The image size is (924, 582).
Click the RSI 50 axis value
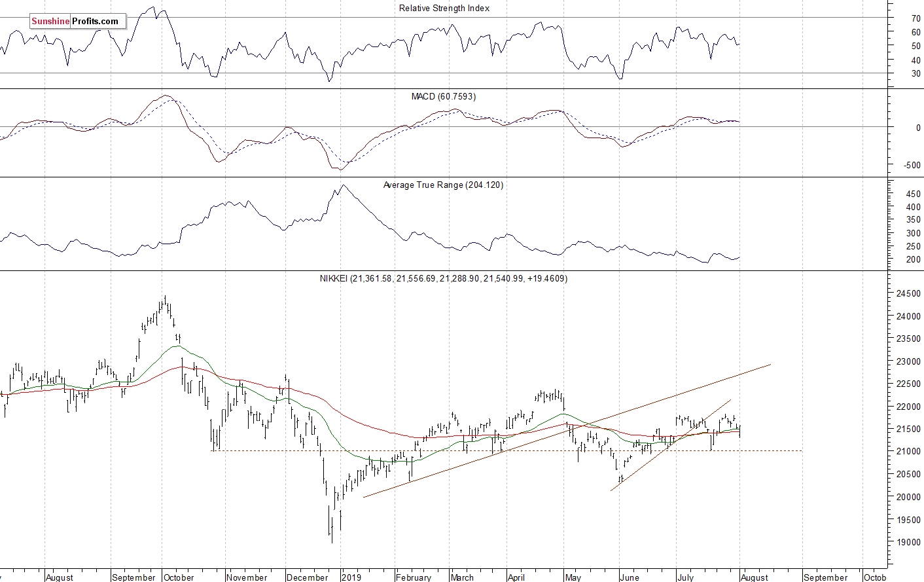coord(916,46)
